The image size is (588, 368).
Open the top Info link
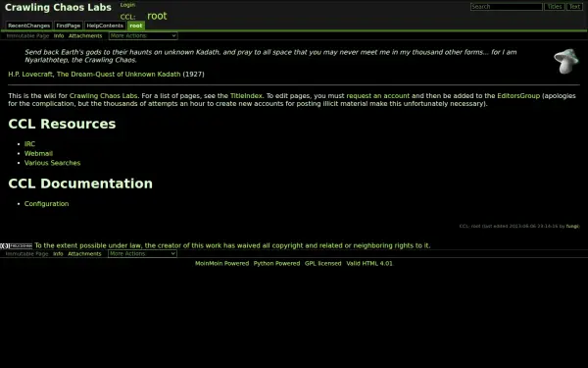(59, 36)
